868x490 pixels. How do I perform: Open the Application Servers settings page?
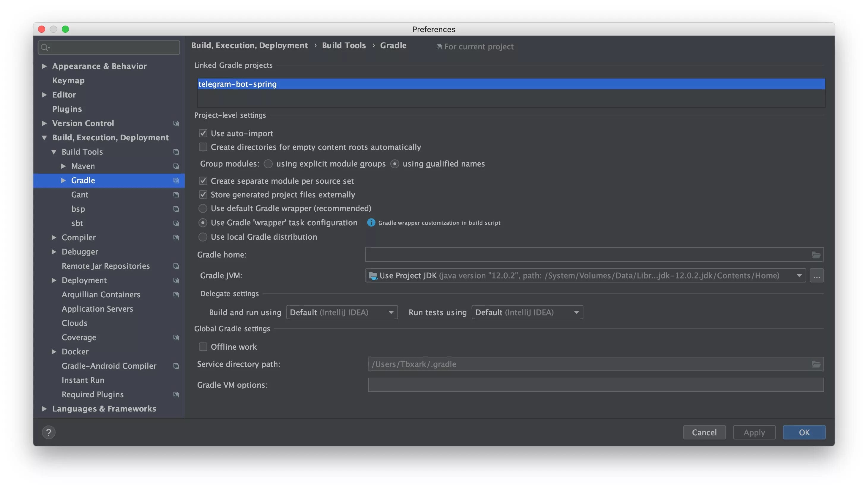click(x=97, y=309)
